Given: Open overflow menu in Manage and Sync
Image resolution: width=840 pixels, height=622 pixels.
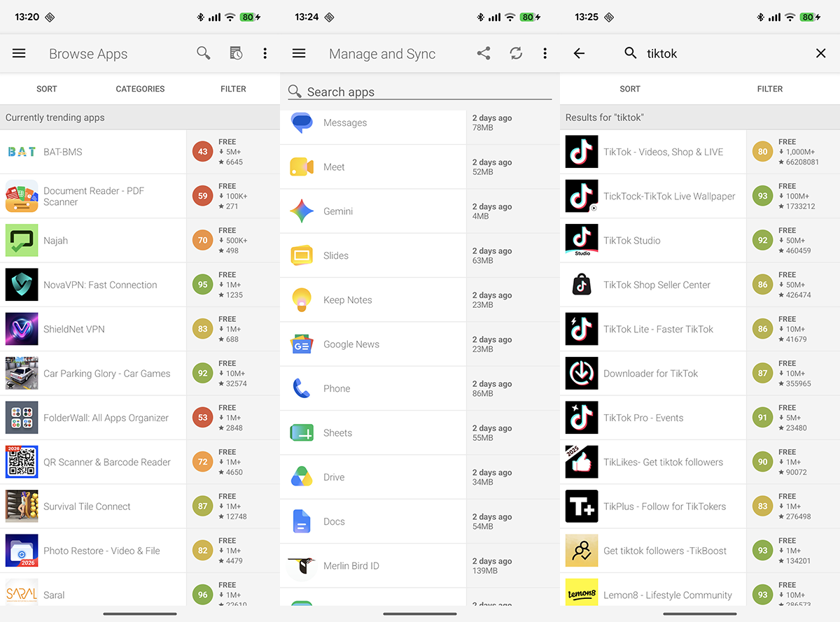Looking at the screenshot, I should (x=545, y=53).
